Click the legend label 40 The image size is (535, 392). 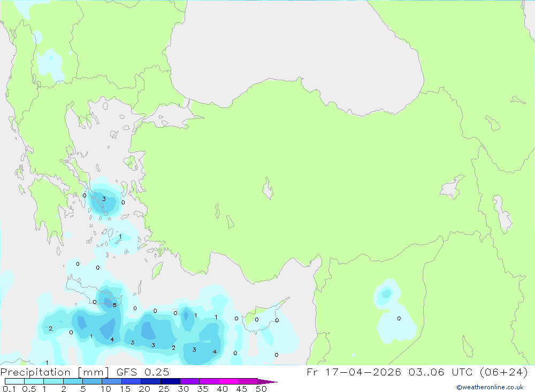pyautogui.click(x=223, y=389)
